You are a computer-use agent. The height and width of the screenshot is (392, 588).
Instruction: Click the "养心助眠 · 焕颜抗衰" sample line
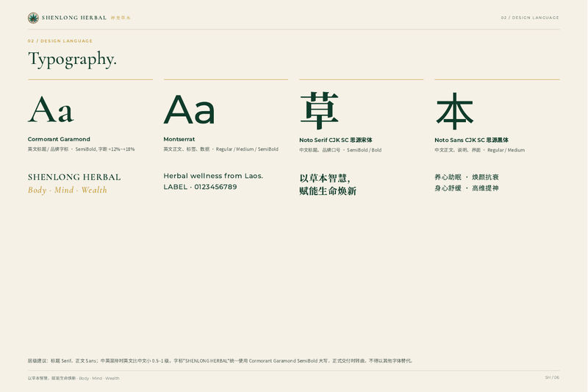[467, 177]
